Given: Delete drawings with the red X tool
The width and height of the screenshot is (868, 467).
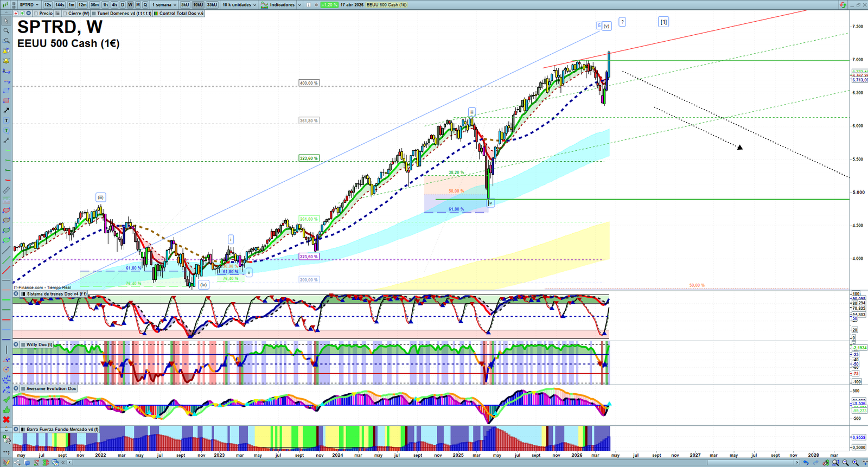Looking at the screenshot, I should coord(6,420).
